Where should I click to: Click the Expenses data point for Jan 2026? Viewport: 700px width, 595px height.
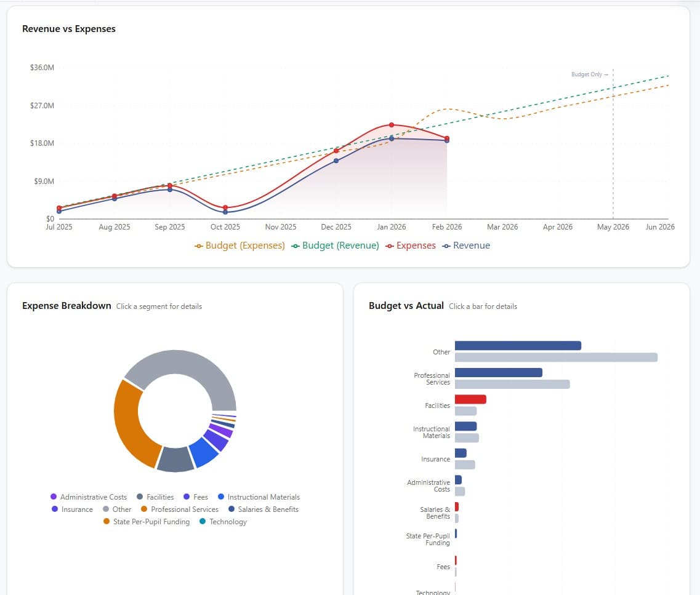click(392, 125)
